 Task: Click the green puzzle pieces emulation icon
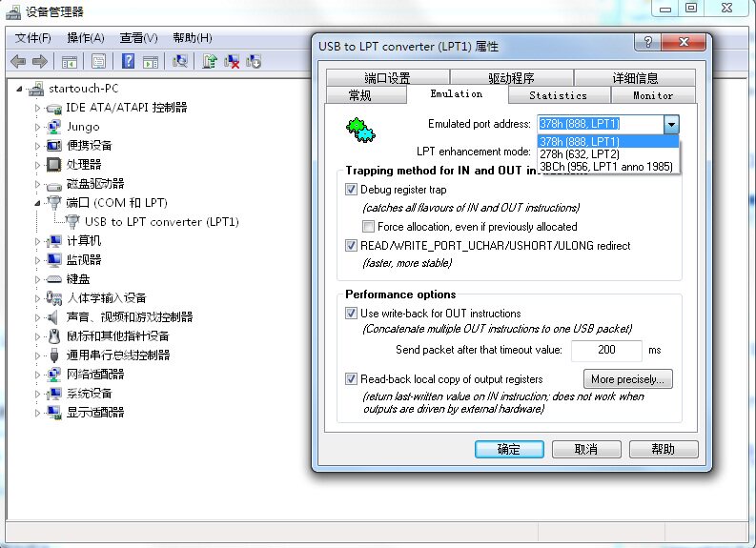[x=360, y=131]
